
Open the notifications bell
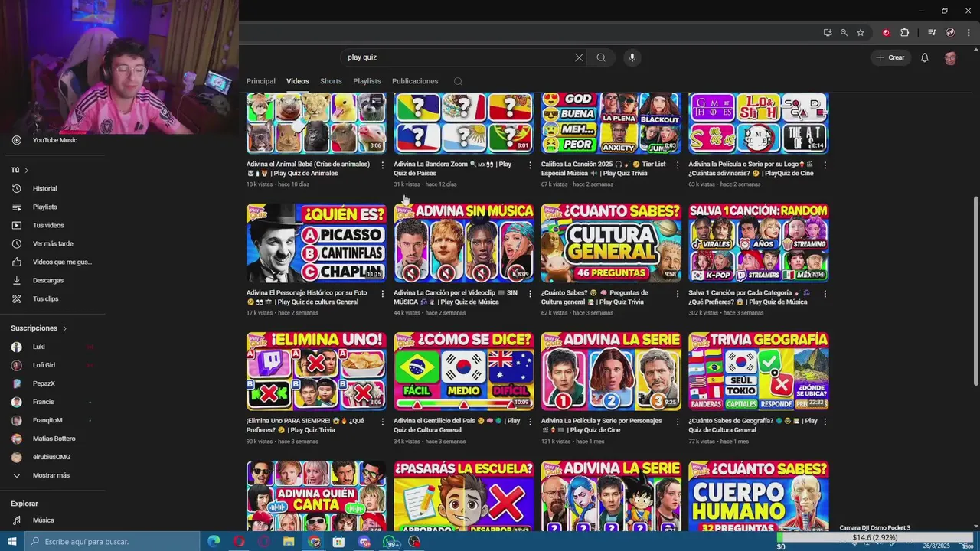click(924, 57)
